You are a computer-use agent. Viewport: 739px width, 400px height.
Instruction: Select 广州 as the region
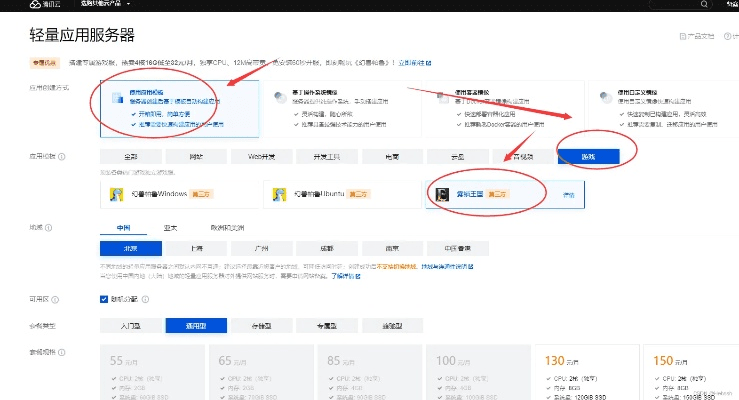pyautogui.click(x=262, y=248)
